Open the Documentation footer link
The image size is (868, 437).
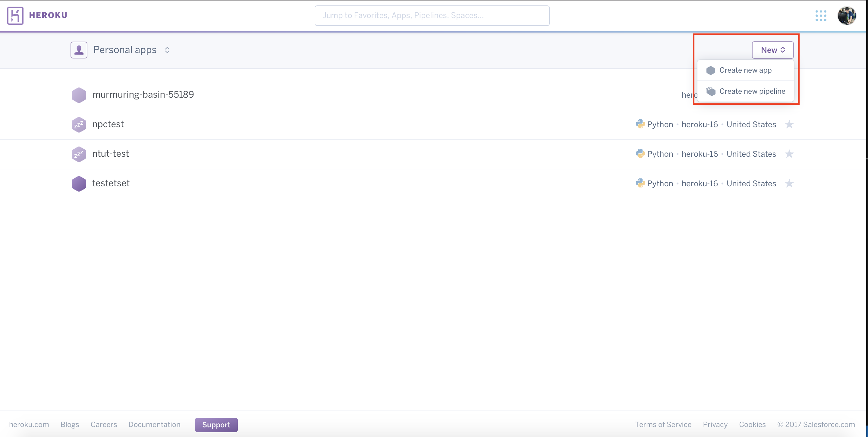[154, 425]
